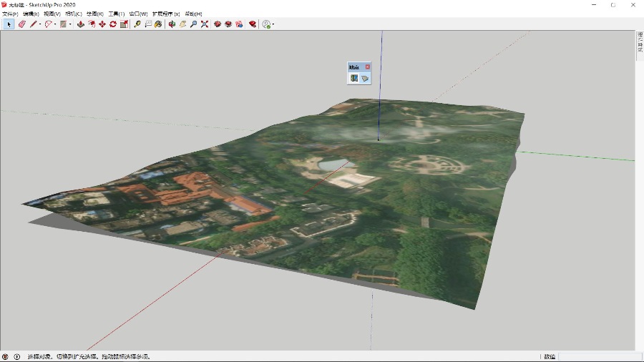Choose the Offset tool

(x=92, y=24)
